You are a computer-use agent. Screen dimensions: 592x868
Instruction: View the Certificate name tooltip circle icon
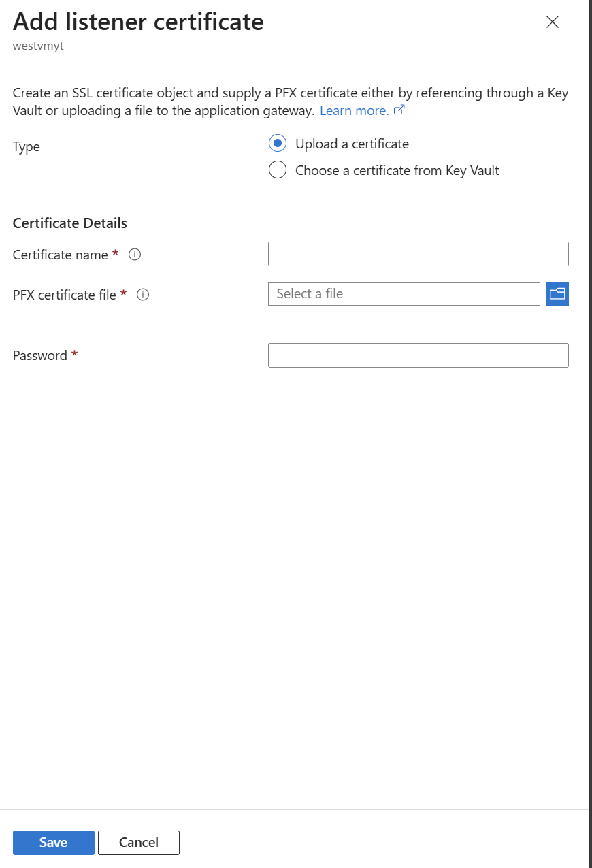(x=134, y=254)
